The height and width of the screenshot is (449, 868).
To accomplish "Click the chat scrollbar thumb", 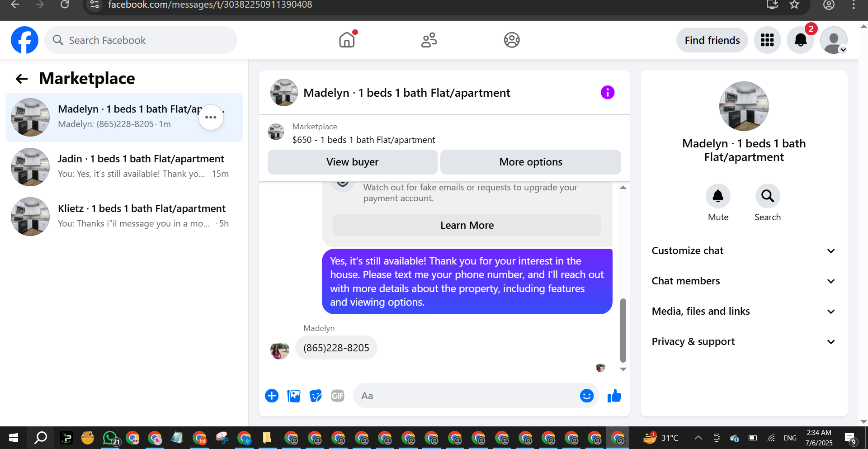I will click(x=623, y=330).
